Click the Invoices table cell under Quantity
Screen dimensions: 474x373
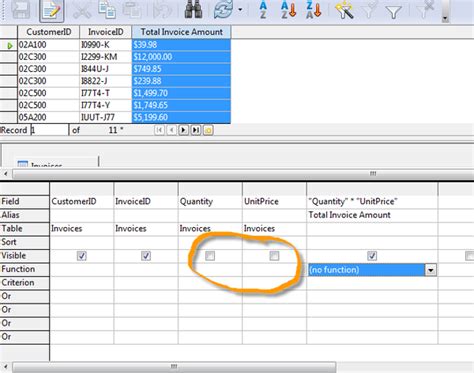point(210,229)
